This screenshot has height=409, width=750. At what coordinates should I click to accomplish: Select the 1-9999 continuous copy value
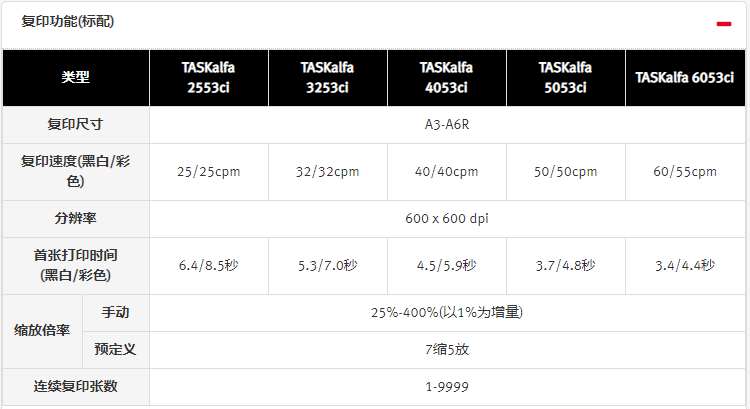pyautogui.click(x=446, y=387)
